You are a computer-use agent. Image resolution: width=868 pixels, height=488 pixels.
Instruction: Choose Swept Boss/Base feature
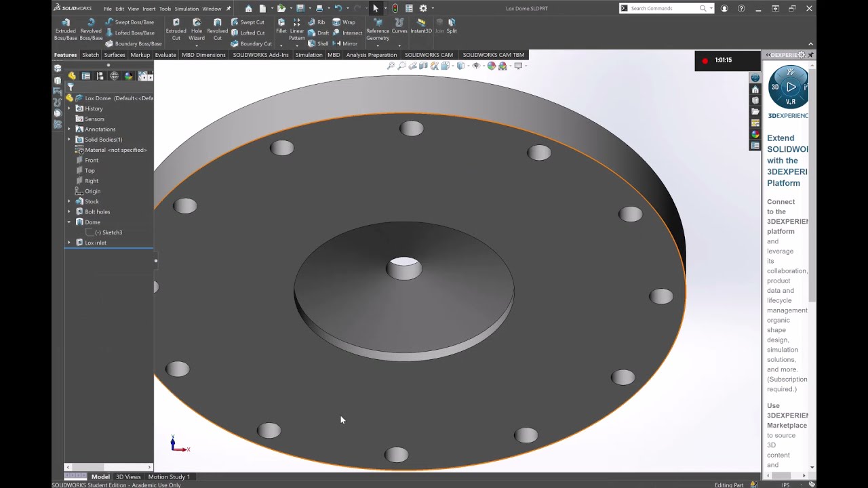129,22
